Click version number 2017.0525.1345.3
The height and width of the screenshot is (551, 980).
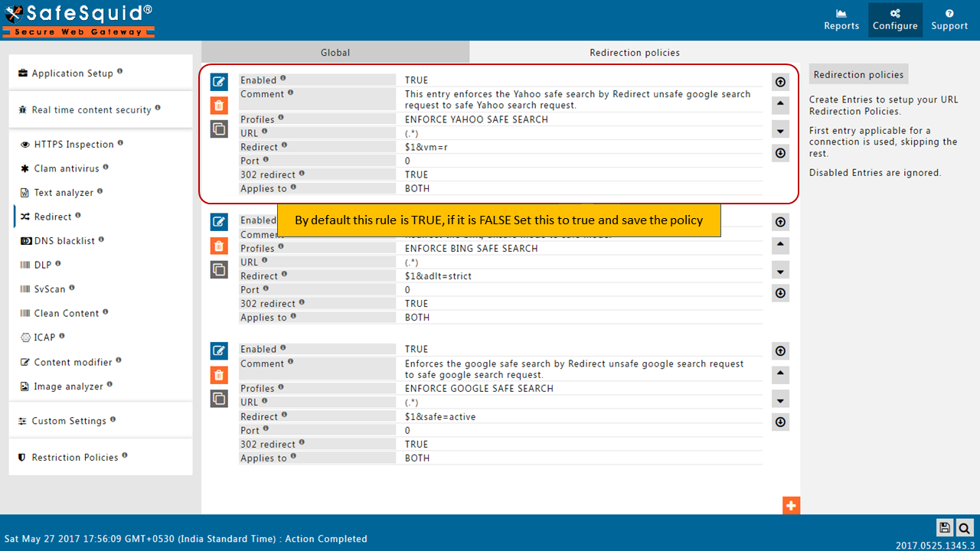point(935,546)
